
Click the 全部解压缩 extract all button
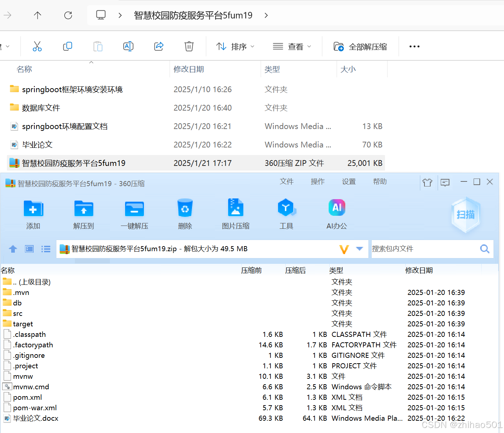click(x=360, y=46)
